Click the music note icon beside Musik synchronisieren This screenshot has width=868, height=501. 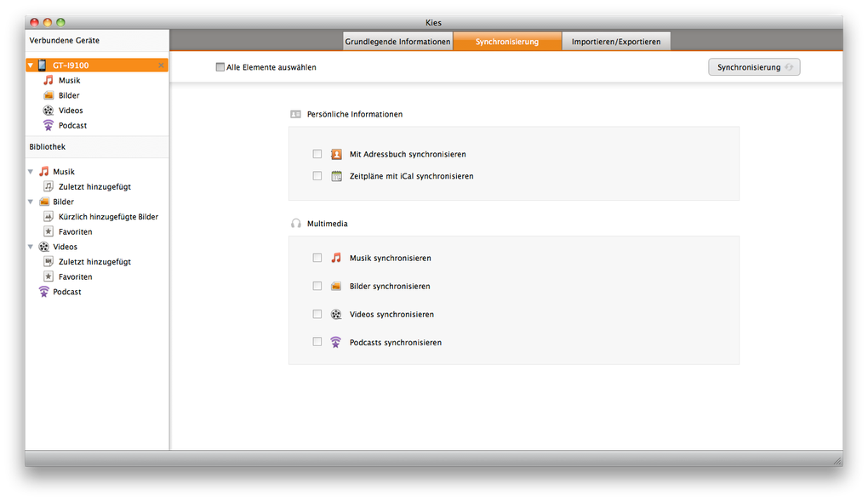pyautogui.click(x=336, y=258)
